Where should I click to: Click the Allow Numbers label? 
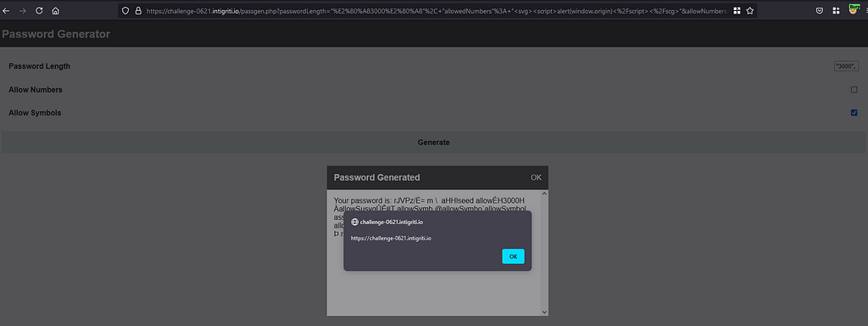[x=36, y=90]
